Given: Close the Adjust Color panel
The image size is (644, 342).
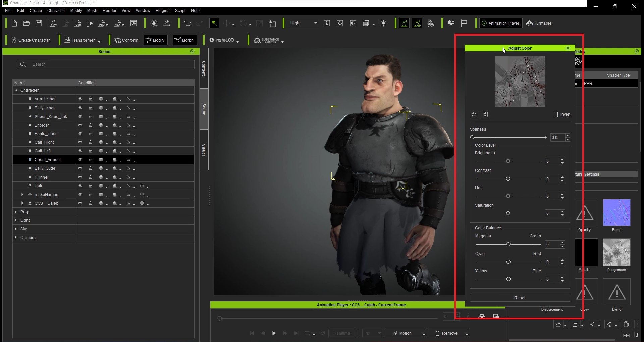Looking at the screenshot, I should (x=568, y=48).
